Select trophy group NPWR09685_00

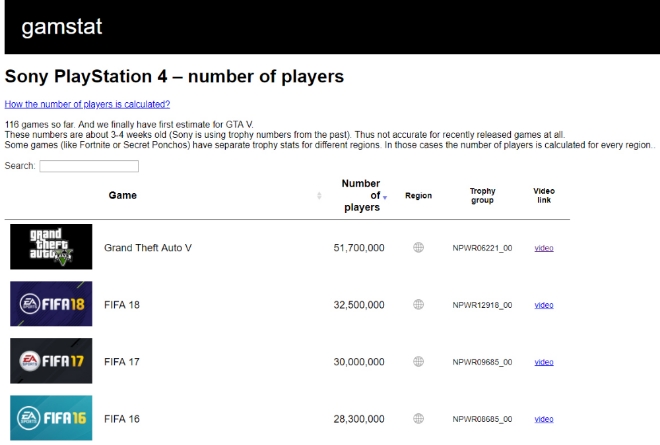click(482, 362)
